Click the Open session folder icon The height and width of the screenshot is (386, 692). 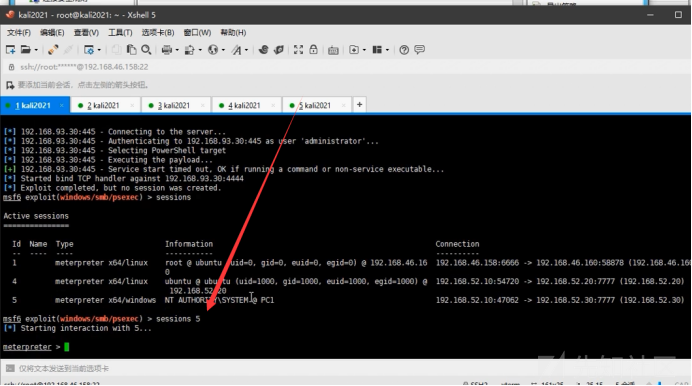pyautogui.click(x=26, y=50)
